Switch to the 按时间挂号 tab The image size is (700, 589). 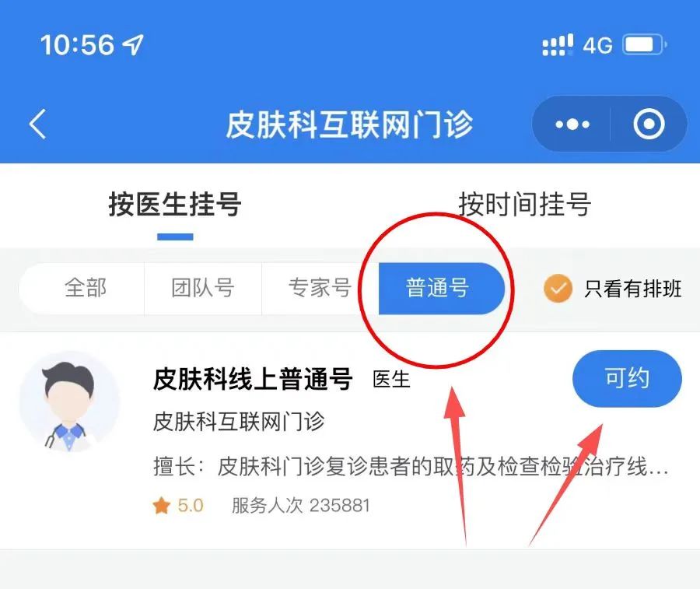tap(525, 205)
